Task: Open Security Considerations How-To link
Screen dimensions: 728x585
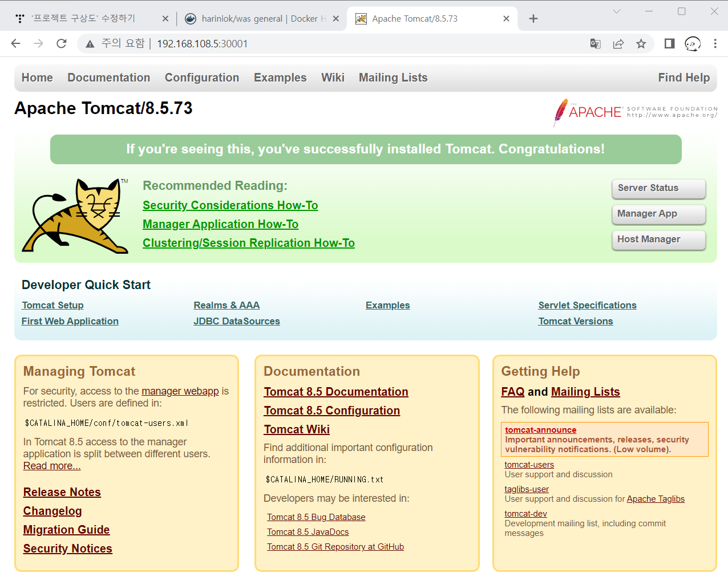Action: [x=230, y=205]
